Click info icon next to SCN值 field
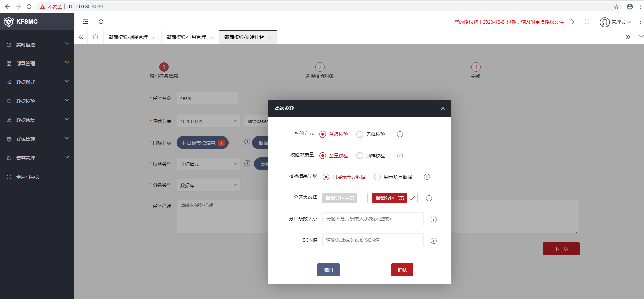 pyautogui.click(x=434, y=241)
